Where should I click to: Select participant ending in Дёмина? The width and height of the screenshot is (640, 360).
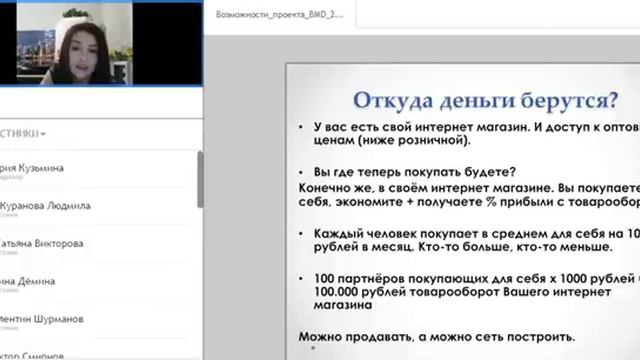click(x=27, y=281)
